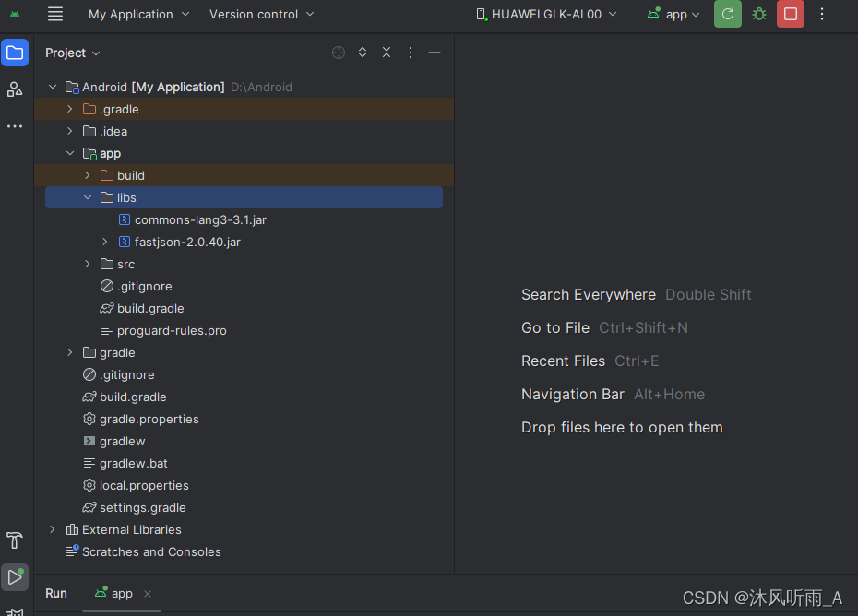Screen dimensions: 858x616
Task: Click Go to File hint text
Action: pos(555,327)
